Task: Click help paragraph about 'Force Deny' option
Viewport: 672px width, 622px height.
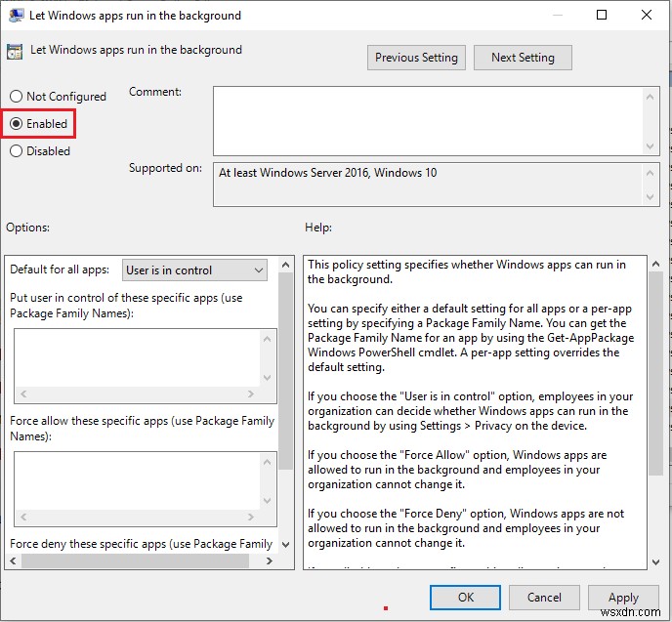Action: [x=466, y=528]
